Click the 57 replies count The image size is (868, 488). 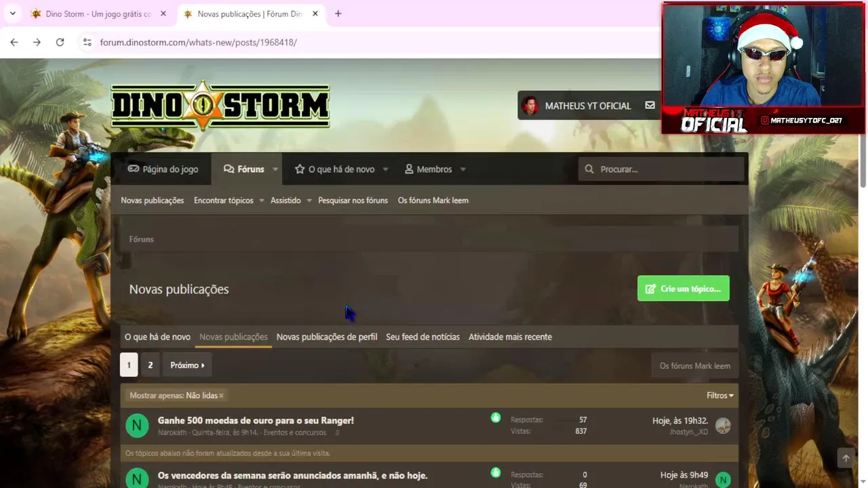583,420
